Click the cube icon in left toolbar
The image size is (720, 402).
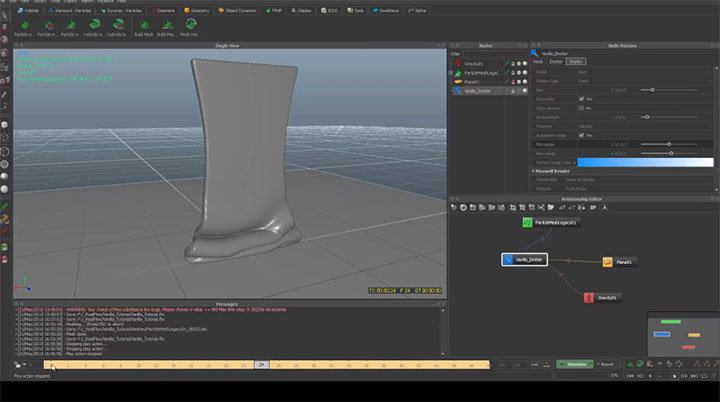(x=5, y=152)
